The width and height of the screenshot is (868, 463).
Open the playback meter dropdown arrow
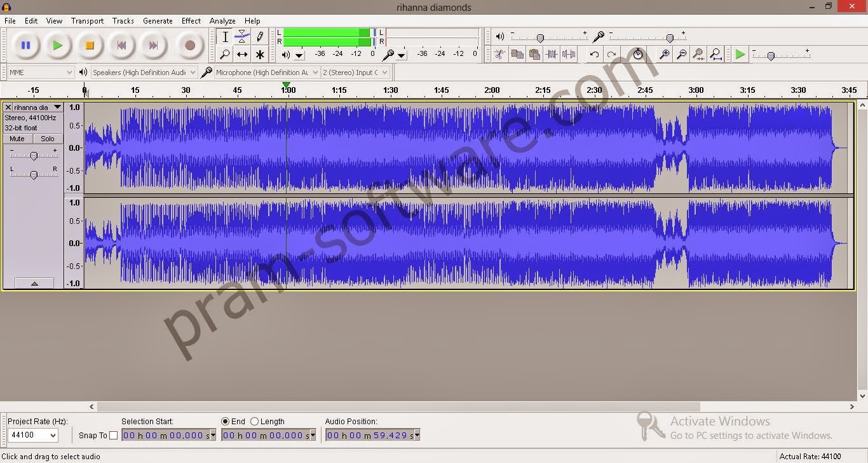[x=299, y=56]
